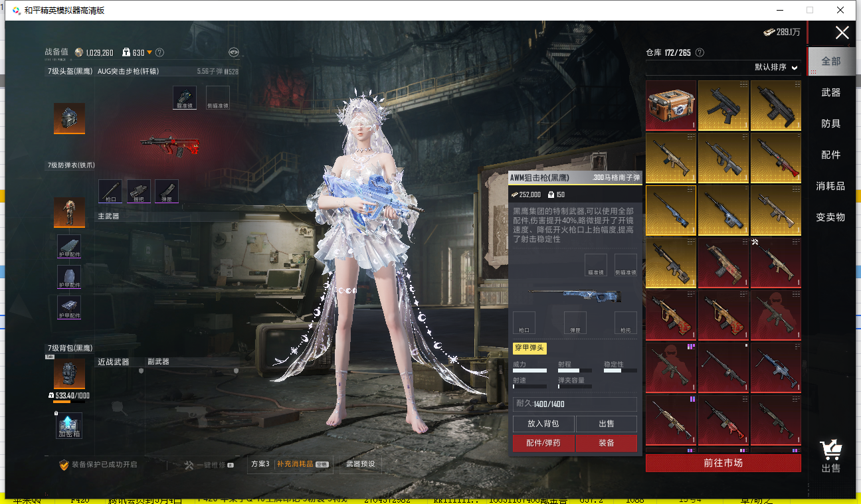Open the 加密箱 secure case icon
This screenshot has height=504, width=861.
point(69,426)
